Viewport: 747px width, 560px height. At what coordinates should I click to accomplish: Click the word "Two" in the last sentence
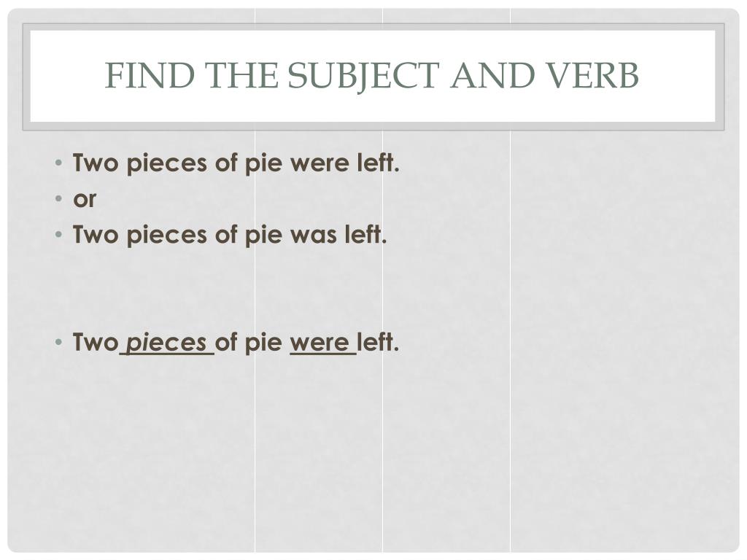pos(96,343)
